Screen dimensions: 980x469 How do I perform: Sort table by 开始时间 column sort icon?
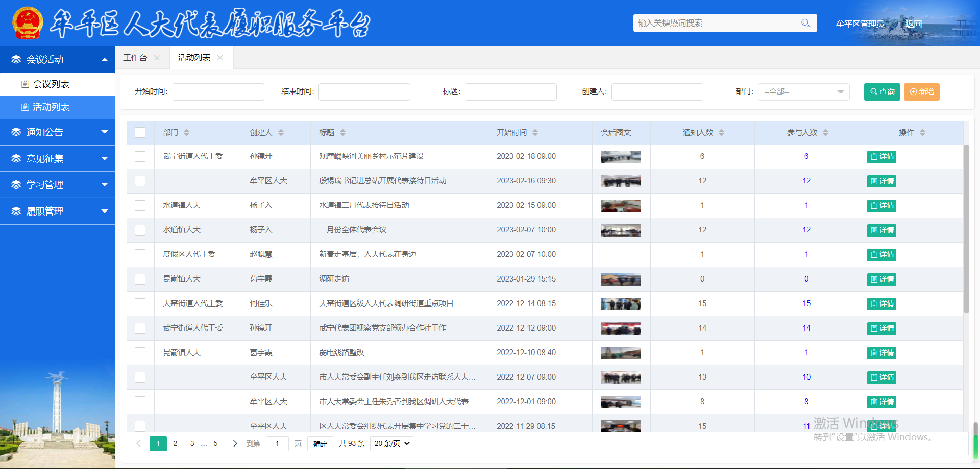[535, 133]
